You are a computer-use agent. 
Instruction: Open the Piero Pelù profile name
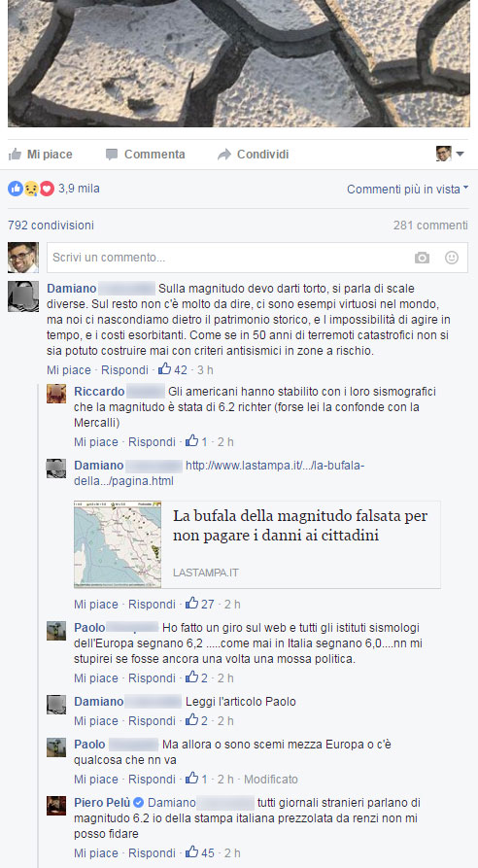103,803
